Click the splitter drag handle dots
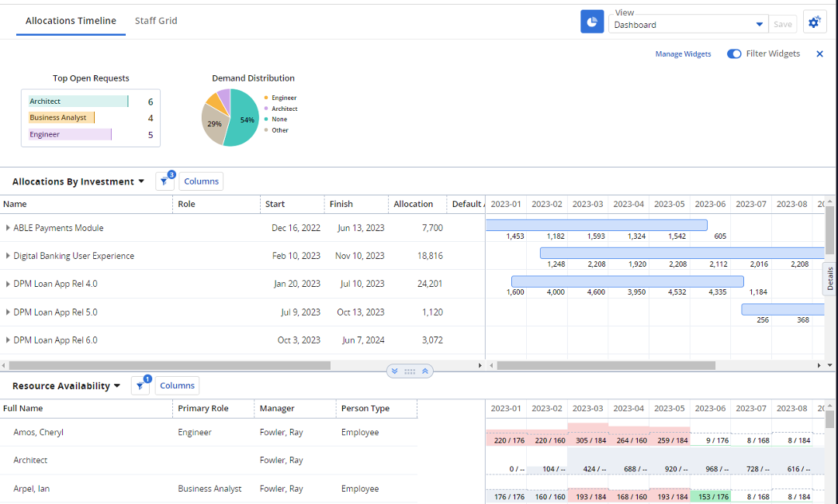Screen dimensions: 838x504 pyautogui.click(x=410, y=371)
